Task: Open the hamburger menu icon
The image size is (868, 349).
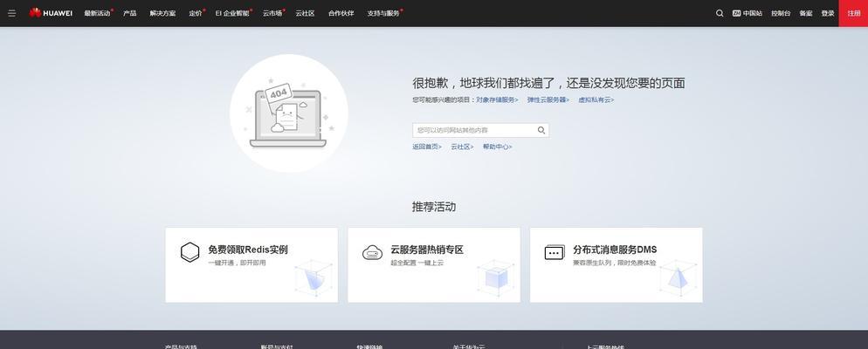Action: 11,13
